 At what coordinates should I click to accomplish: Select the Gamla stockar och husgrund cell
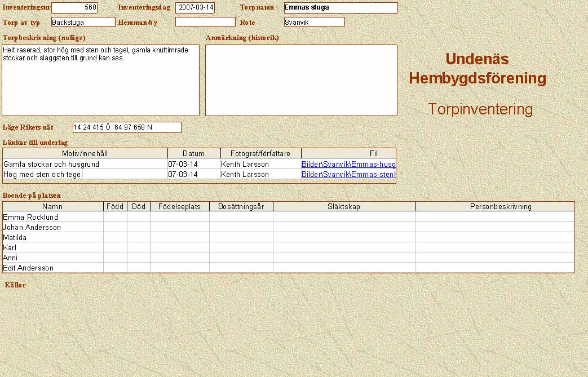(x=85, y=165)
